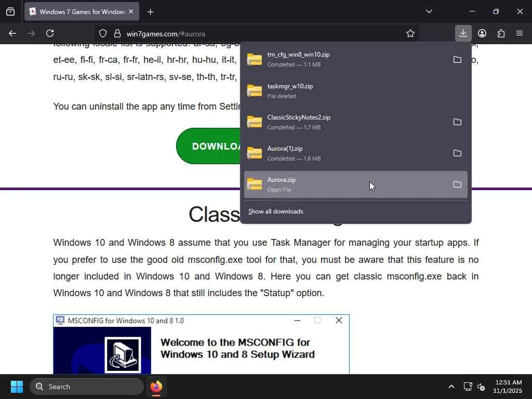Minimize the Firefox window

[472, 11]
